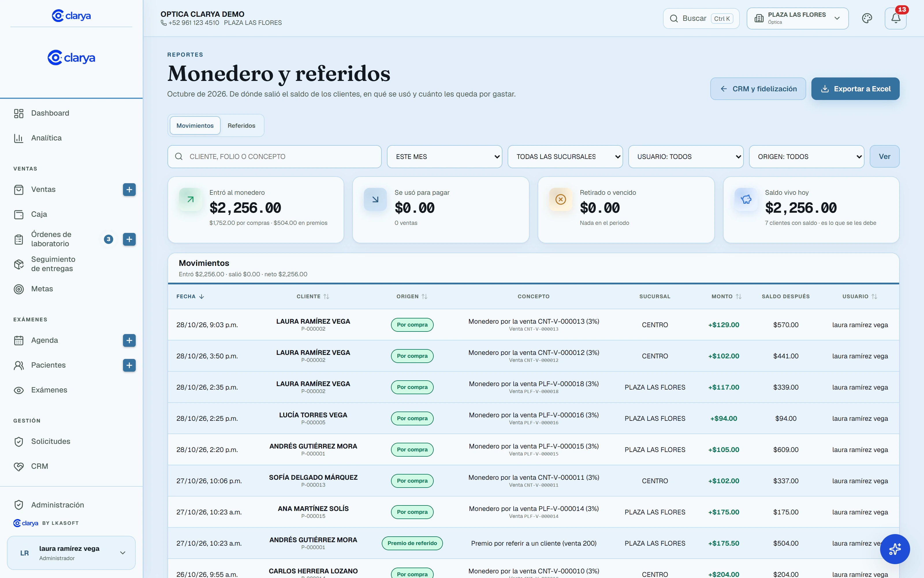Switch to the Referidos tab
The height and width of the screenshot is (578, 924).
click(x=241, y=125)
